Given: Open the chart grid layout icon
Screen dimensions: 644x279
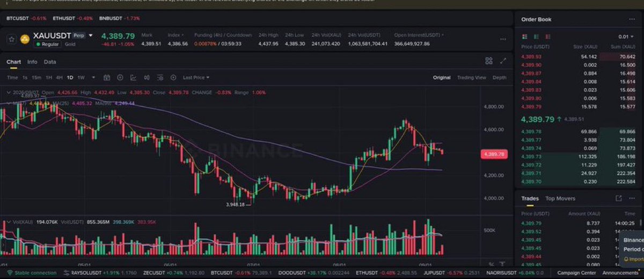Looking at the screenshot, I should (489, 61).
